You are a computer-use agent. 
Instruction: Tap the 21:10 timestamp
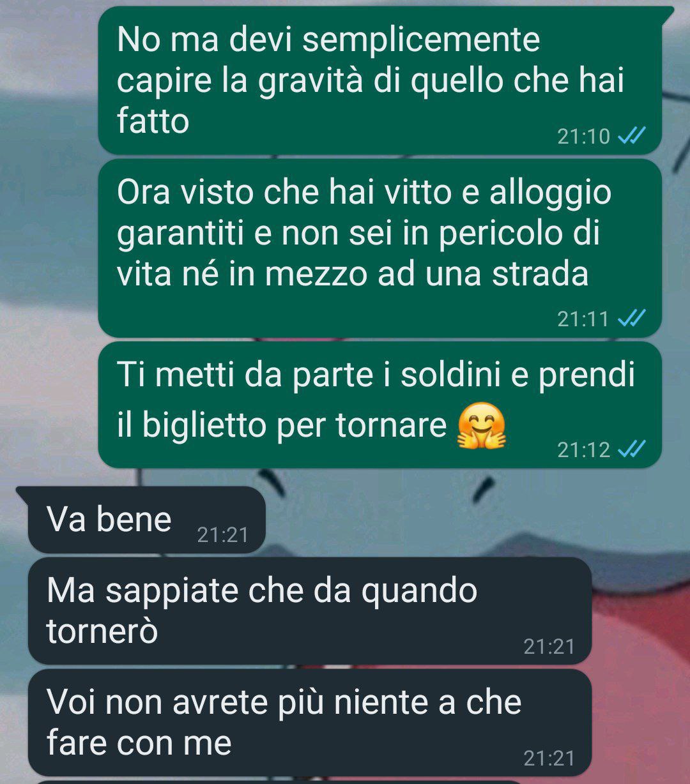(583, 136)
